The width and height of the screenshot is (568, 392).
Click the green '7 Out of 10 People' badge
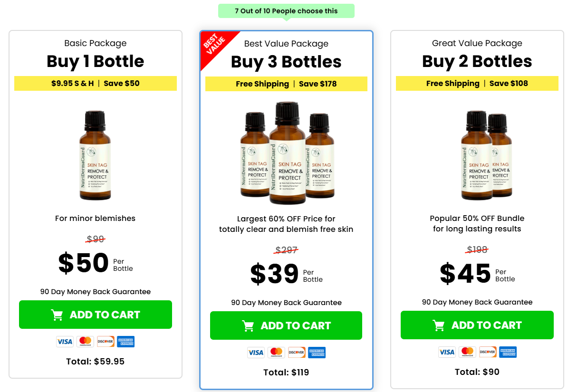pos(286,10)
